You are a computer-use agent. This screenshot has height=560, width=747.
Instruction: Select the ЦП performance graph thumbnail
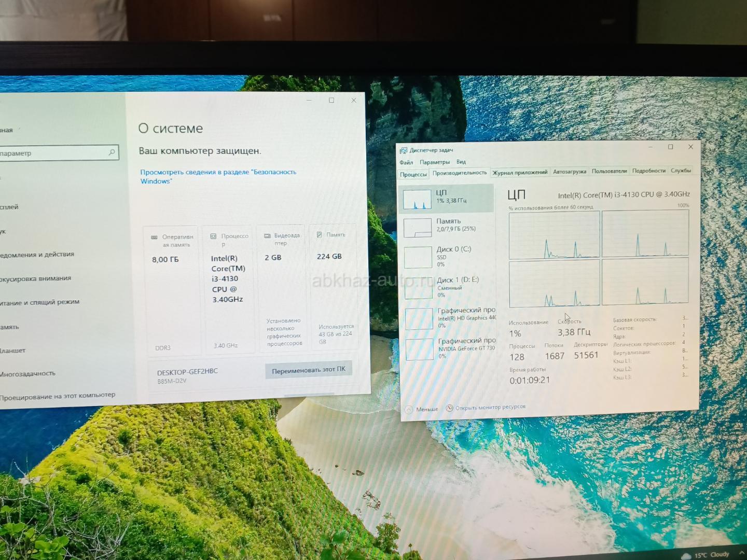coord(417,199)
